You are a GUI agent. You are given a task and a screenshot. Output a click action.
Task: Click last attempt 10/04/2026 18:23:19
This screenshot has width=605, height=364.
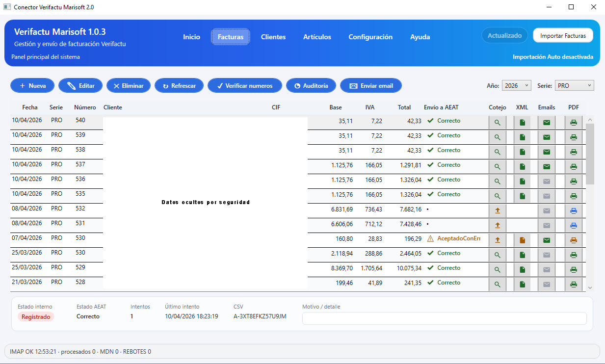(192, 316)
